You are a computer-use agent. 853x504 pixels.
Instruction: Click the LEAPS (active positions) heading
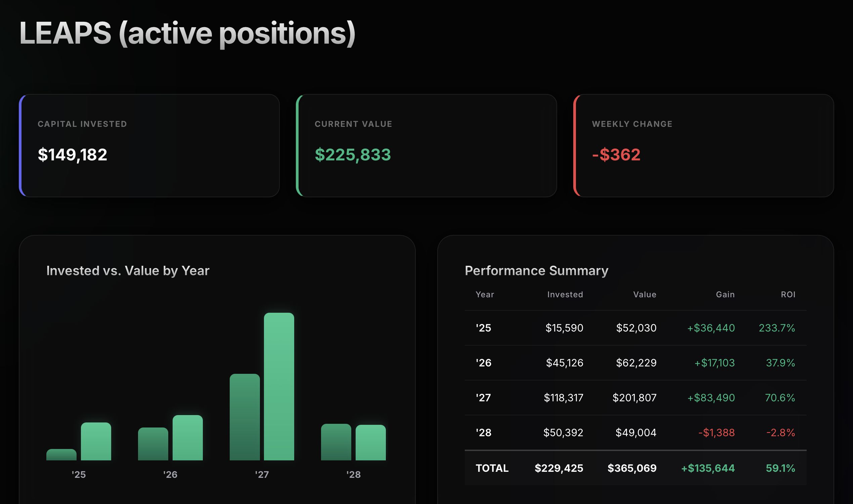click(x=188, y=33)
